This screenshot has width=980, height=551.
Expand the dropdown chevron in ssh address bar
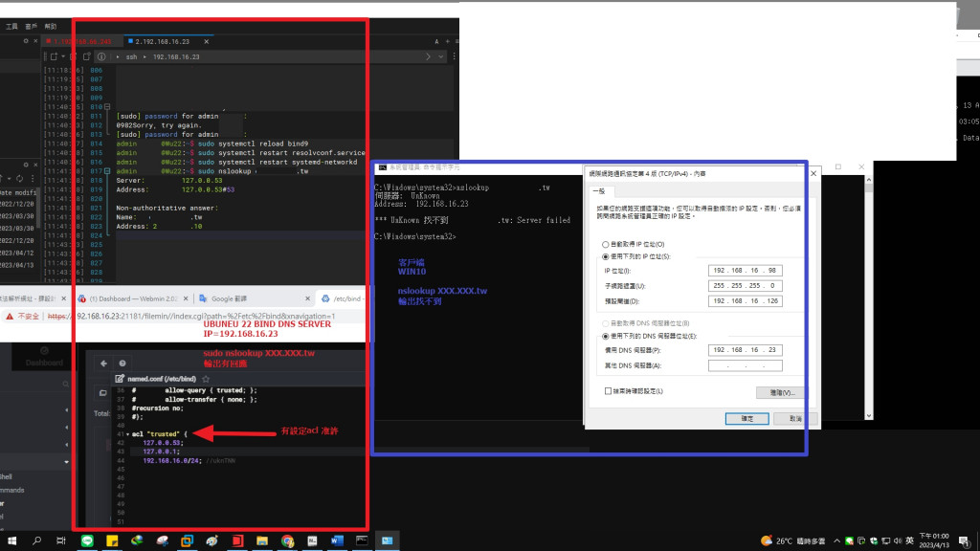tap(440, 56)
